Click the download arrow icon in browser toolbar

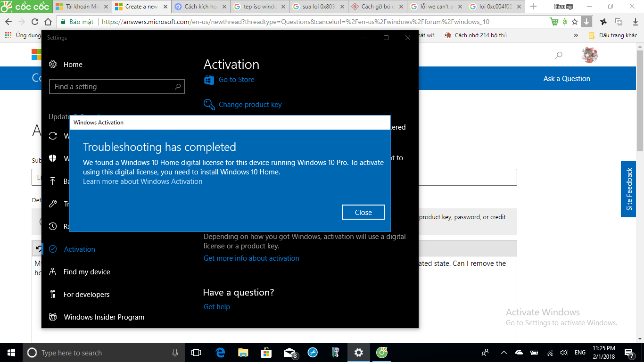point(586,22)
